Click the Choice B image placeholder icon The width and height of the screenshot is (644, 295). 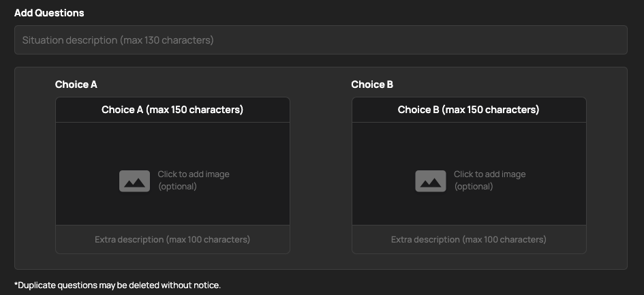pyautogui.click(x=431, y=181)
